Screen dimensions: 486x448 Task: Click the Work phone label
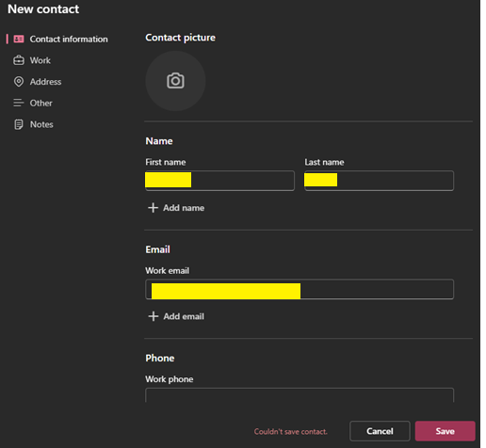pyautogui.click(x=170, y=379)
